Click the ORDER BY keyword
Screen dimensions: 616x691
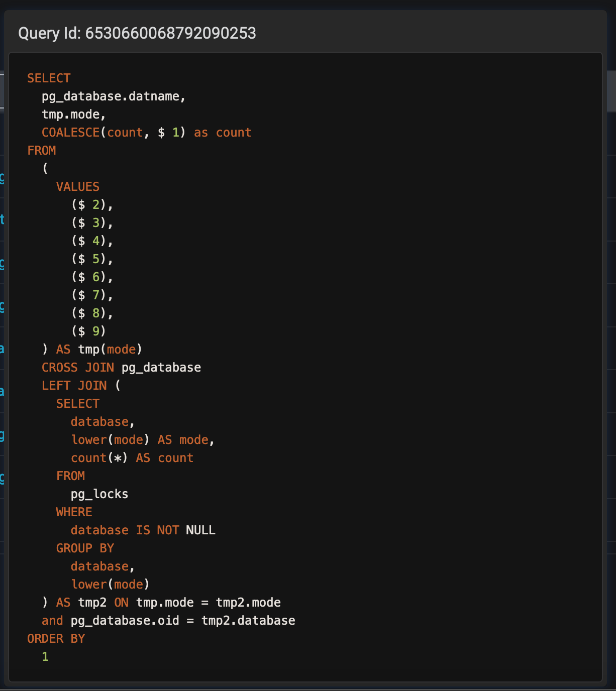56,639
